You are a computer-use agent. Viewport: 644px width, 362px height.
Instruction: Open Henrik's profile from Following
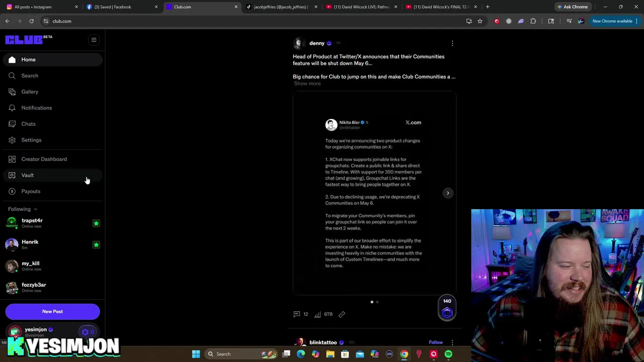pos(30,244)
